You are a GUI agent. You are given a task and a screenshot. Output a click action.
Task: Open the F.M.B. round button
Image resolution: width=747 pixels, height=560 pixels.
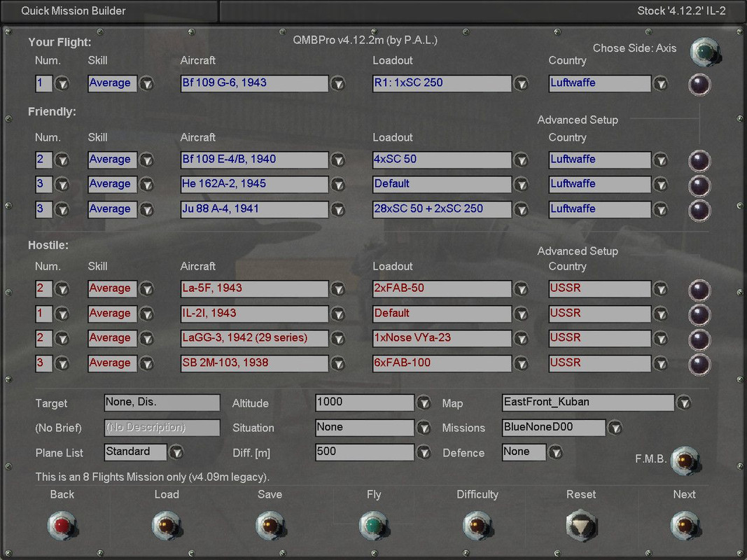pyautogui.click(x=685, y=461)
